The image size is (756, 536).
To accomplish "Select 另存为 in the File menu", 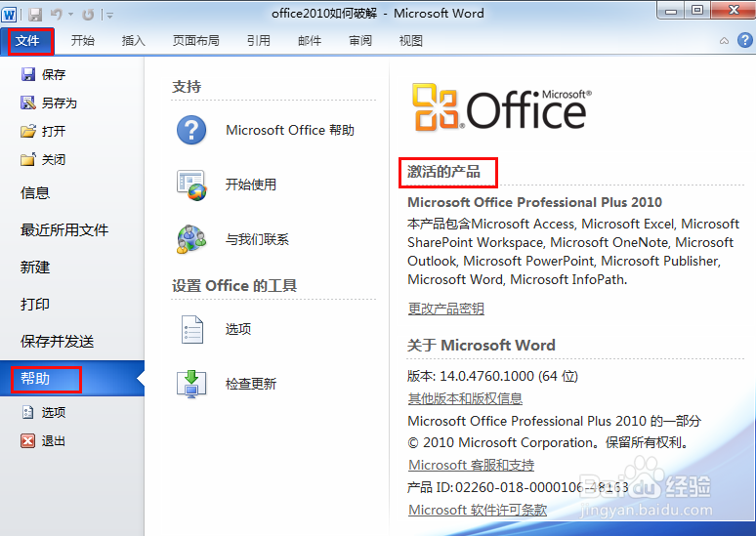I will point(60,103).
